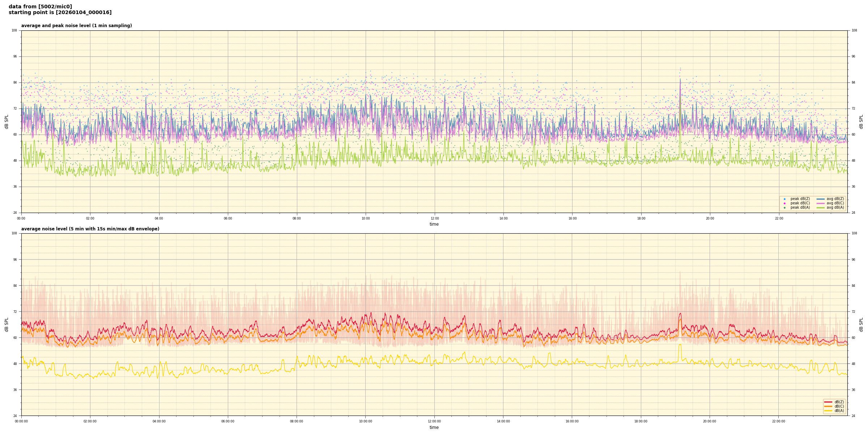Click the 'time' axis label under top chart
Viewport: 868px width, 434px height.
434,224
